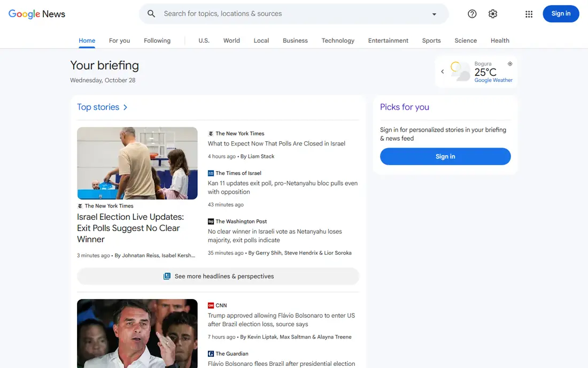Click the blue Sign in button in the header
This screenshot has height=368, width=588.
(561, 13)
